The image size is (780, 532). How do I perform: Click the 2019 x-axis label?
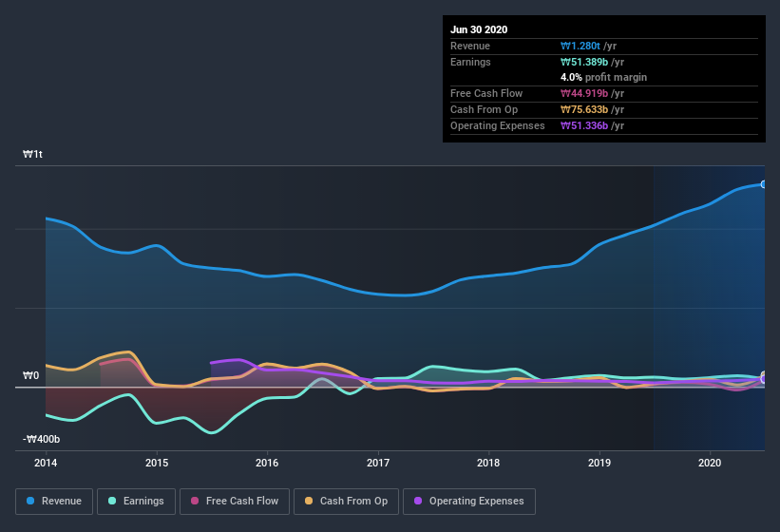point(599,463)
